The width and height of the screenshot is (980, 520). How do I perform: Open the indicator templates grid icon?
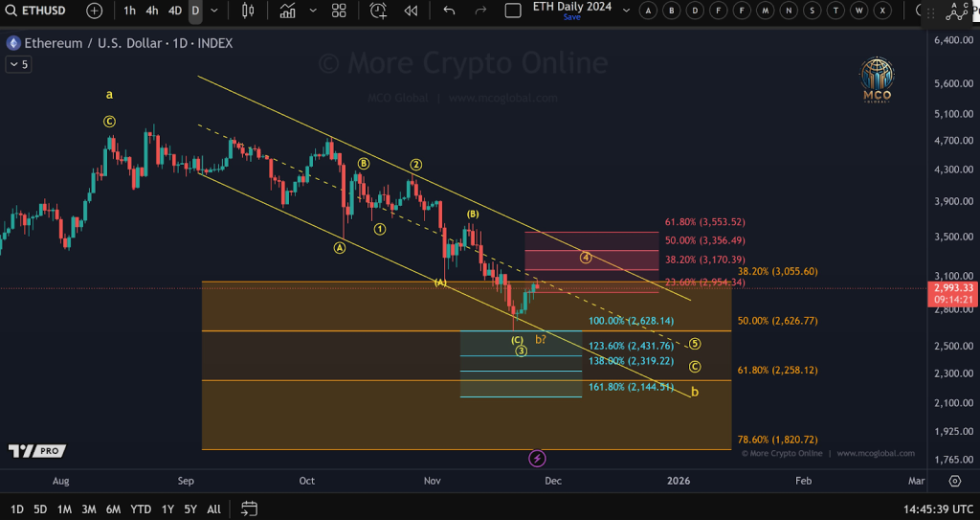coord(339,10)
